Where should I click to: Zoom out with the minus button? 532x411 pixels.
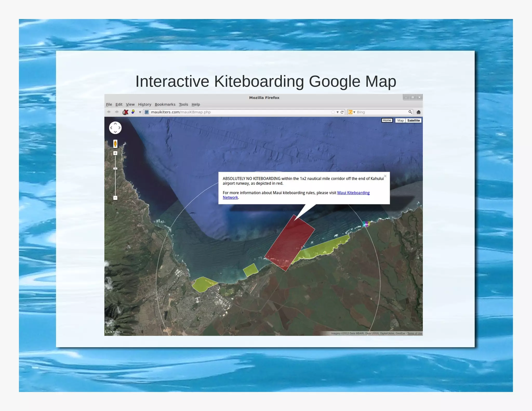click(x=115, y=198)
